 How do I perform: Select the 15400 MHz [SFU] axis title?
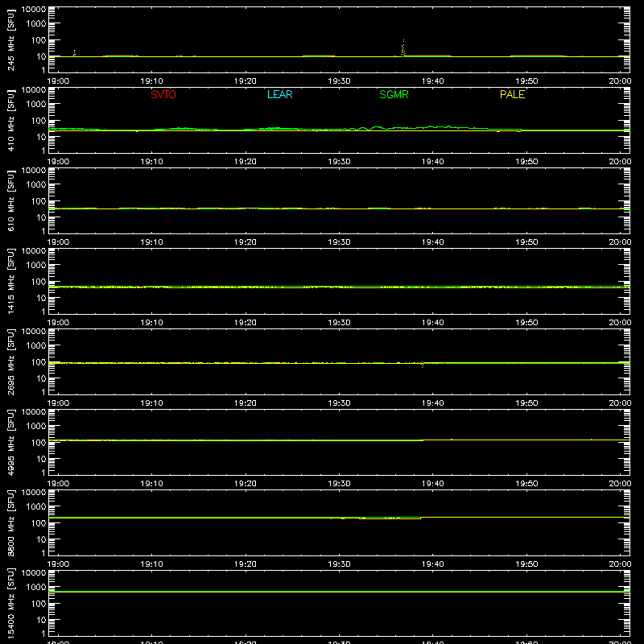pos(10,603)
